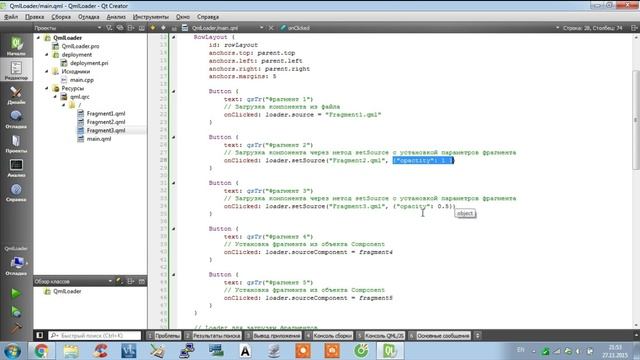This screenshot has height=360, width=640.
Task: Click the editor lock file icon
Action: (174, 28)
